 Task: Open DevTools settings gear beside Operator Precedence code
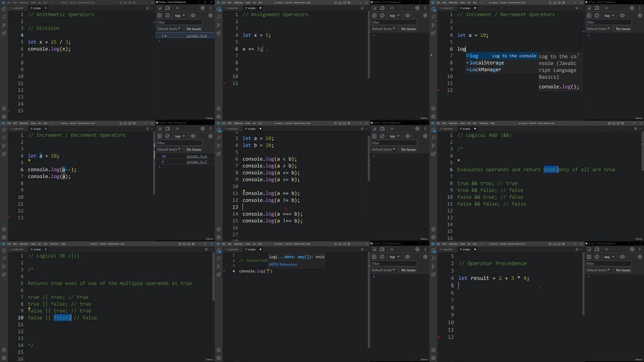tap(632, 249)
